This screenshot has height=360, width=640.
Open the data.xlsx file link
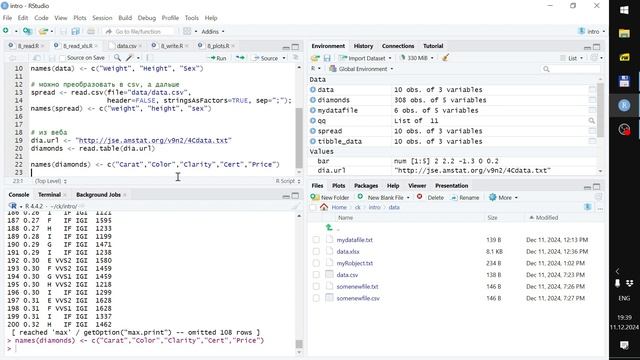(x=348, y=251)
